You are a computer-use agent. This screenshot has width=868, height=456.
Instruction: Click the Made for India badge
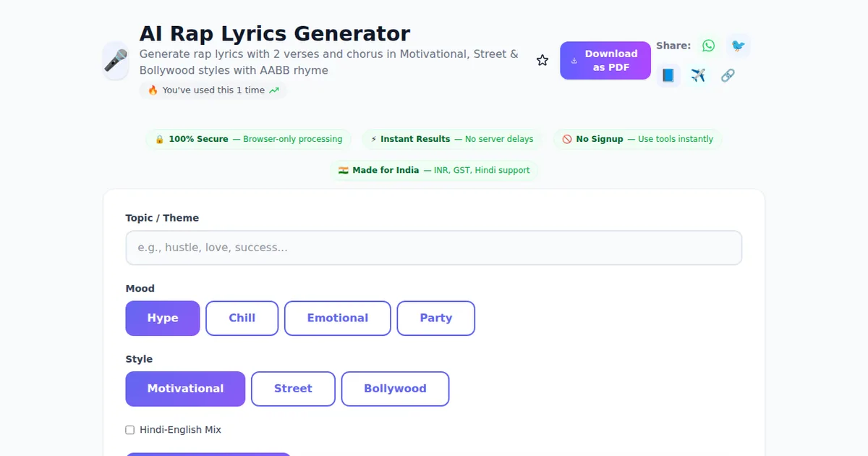click(434, 171)
